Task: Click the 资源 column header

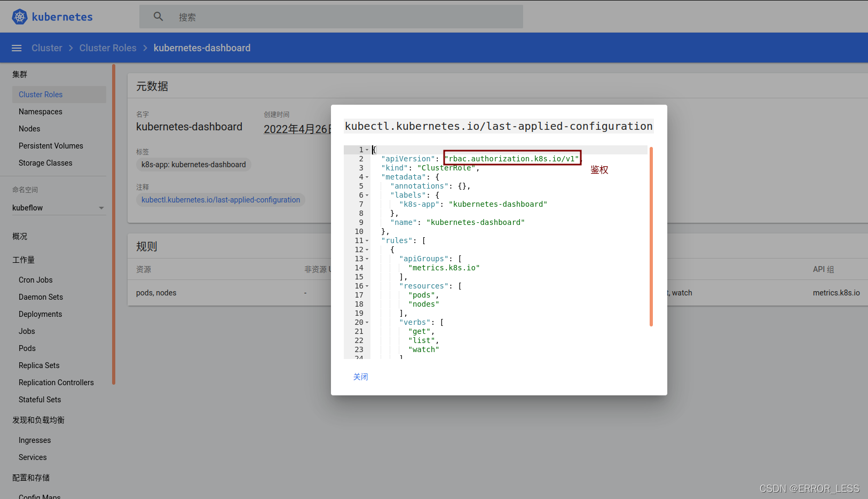Action: tap(144, 269)
